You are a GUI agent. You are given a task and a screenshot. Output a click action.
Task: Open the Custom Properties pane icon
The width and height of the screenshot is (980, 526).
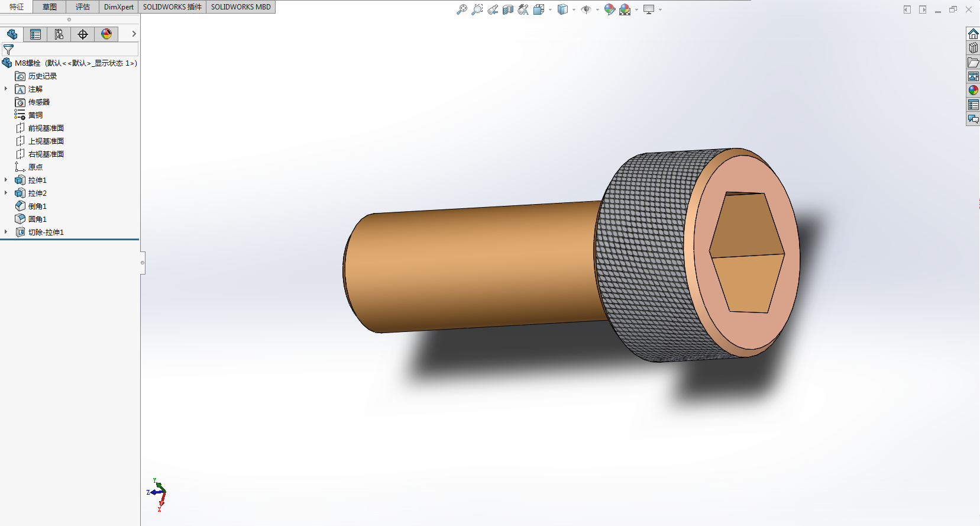[x=973, y=105]
